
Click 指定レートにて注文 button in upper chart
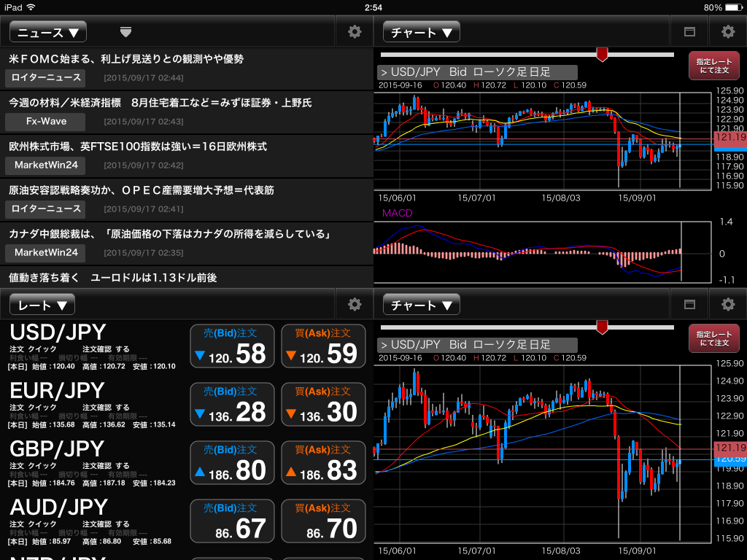pyautogui.click(x=713, y=66)
